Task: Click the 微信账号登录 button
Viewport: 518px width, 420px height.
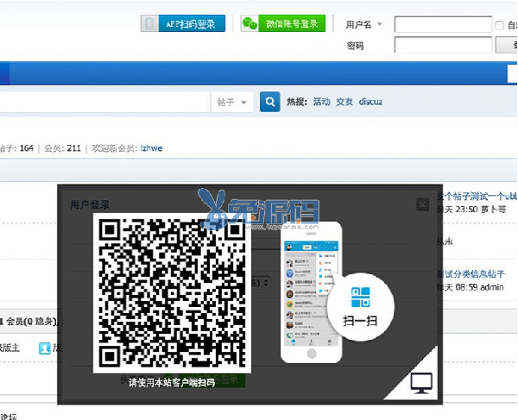Action: pyautogui.click(x=283, y=23)
